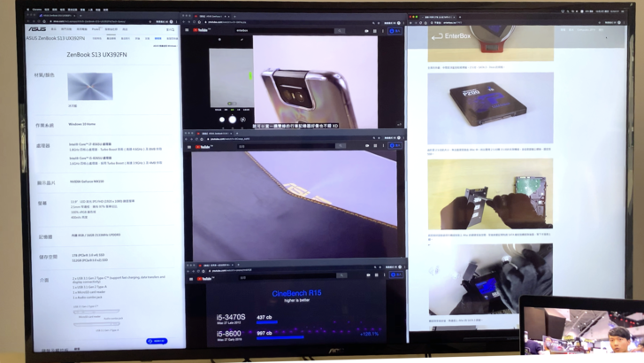Open the YouTube apps grid in the middle YouTube window

[x=375, y=145]
